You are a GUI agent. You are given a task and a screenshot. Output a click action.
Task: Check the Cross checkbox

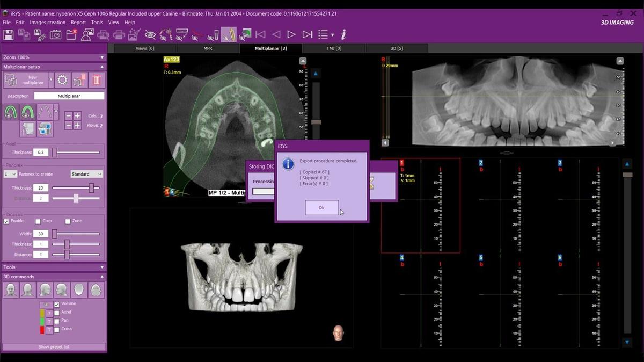point(56,330)
